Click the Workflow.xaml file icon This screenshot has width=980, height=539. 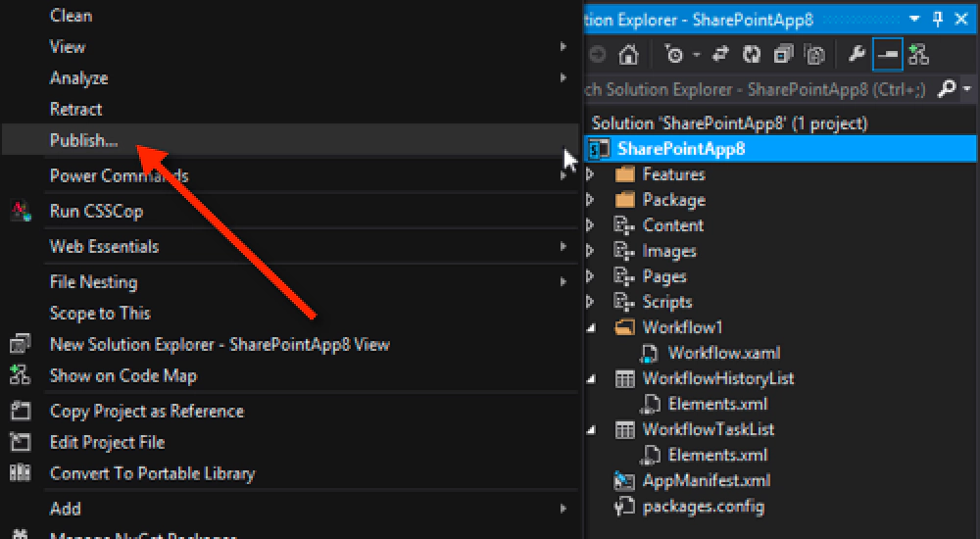point(650,353)
